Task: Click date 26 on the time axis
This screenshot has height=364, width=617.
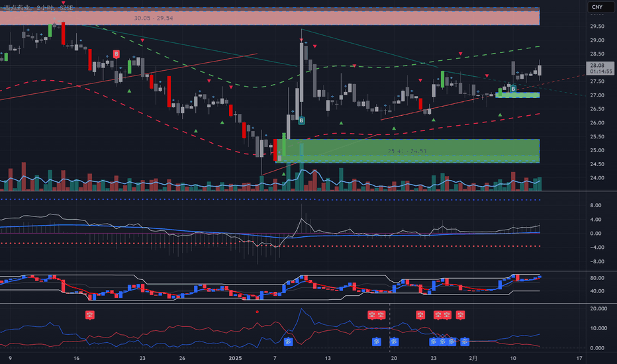Action: (x=182, y=358)
